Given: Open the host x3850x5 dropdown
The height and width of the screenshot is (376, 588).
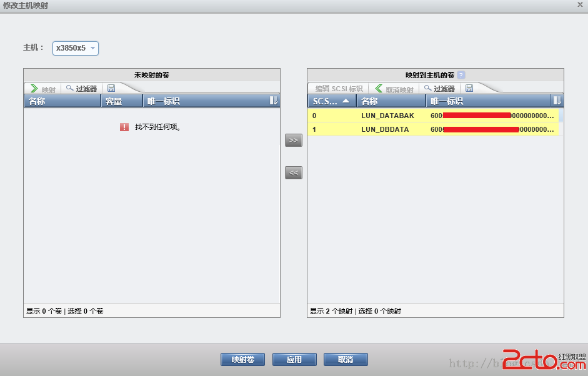Looking at the screenshot, I should (x=76, y=48).
